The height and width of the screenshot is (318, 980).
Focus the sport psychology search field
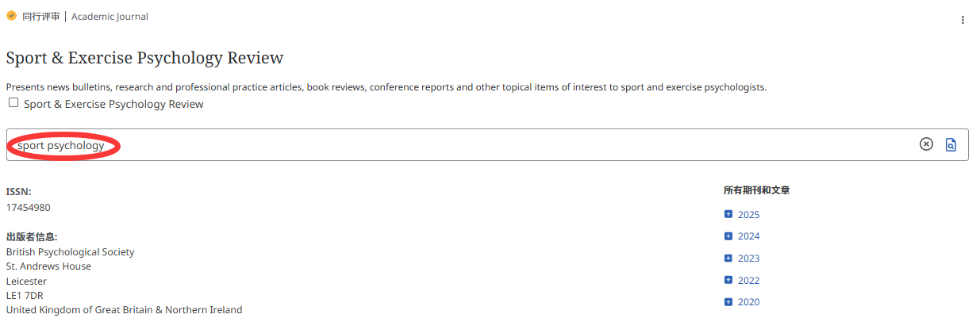coord(487,145)
